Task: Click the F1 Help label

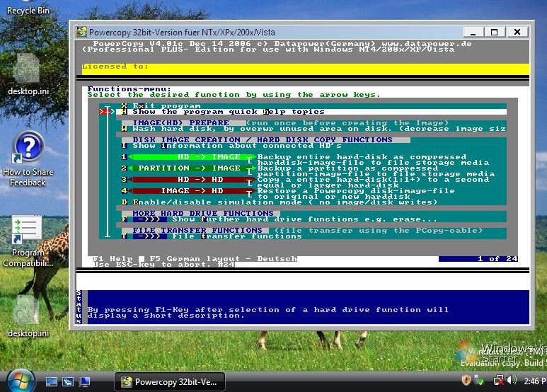Action: pyautogui.click(x=113, y=259)
